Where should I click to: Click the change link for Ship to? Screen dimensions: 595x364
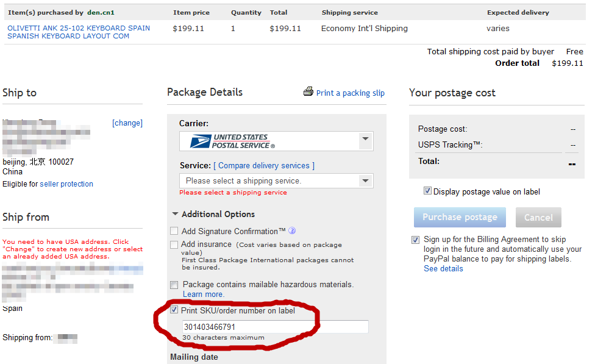127,123
